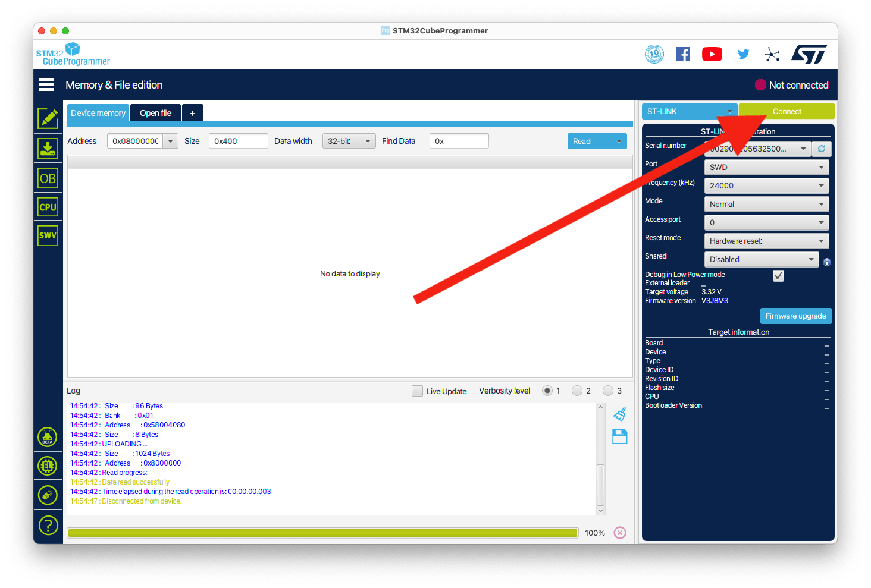Click the STM32CubeProgrammer logo at top left
The width and height of the screenshot is (871, 588).
pyautogui.click(x=73, y=54)
